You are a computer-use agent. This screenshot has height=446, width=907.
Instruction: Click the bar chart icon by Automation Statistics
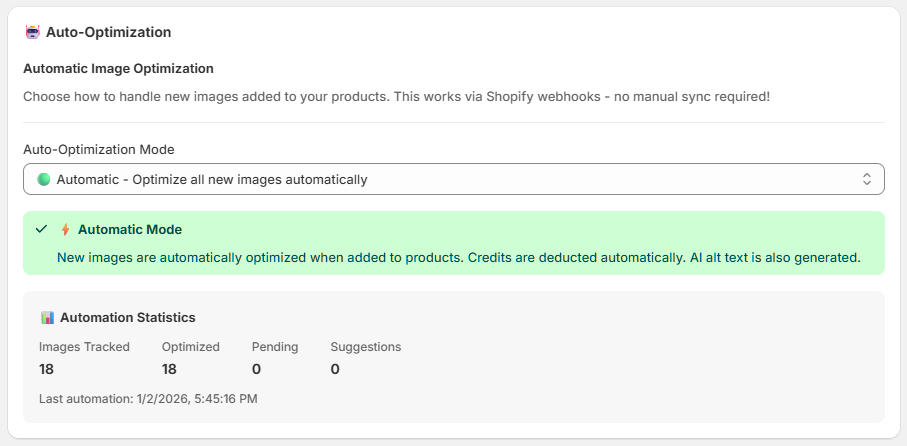pos(47,318)
